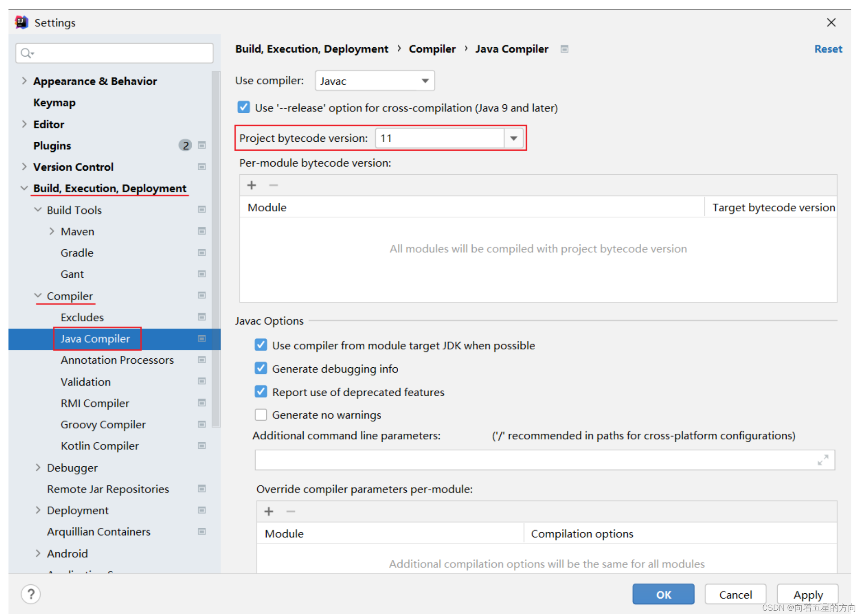Expand the Maven node

(52, 231)
